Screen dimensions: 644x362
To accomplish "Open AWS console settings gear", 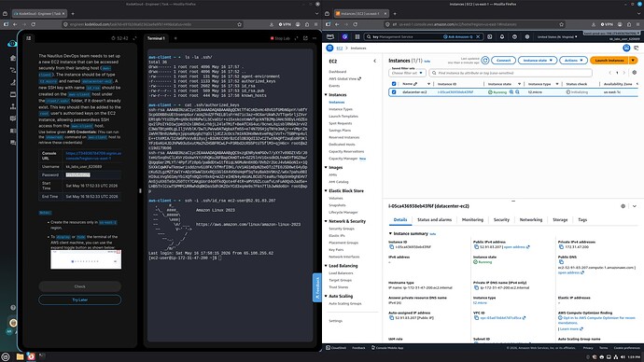I will click(527, 36).
